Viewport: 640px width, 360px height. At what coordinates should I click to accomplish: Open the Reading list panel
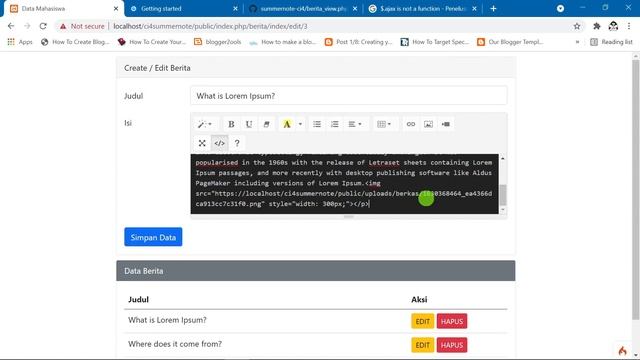[611, 42]
